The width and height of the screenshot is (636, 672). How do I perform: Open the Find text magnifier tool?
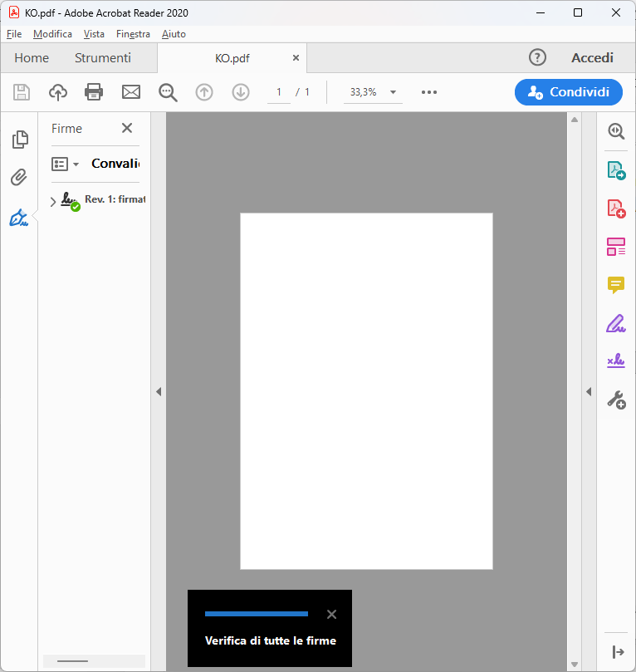pyautogui.click(x=169, y=92)
